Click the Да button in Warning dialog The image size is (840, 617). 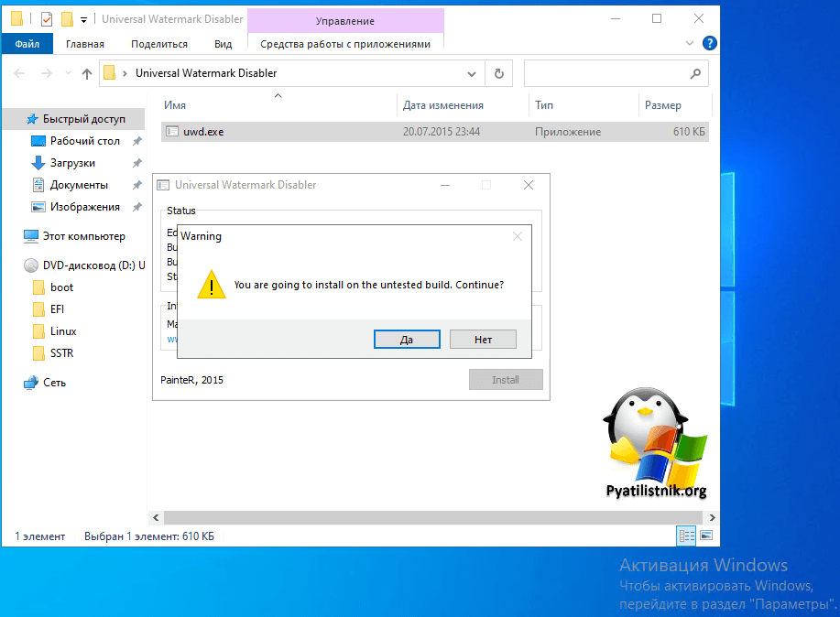pyautogui.click(x=407, y=339)
